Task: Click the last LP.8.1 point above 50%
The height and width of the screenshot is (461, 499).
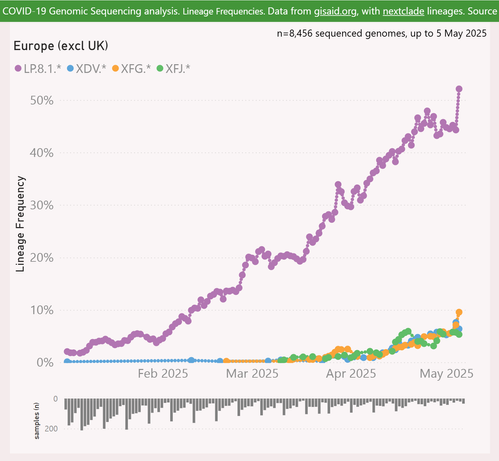Action: pos(459,89)
